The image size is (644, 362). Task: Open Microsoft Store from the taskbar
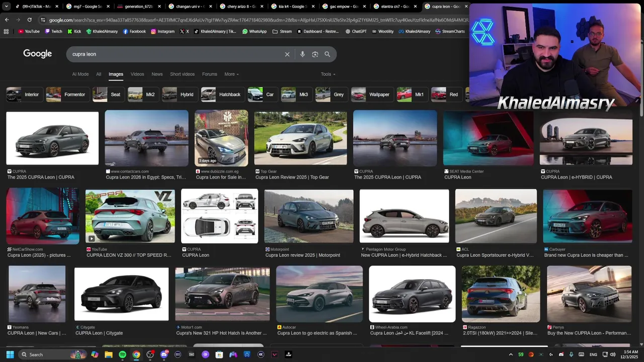pos(219,354)
